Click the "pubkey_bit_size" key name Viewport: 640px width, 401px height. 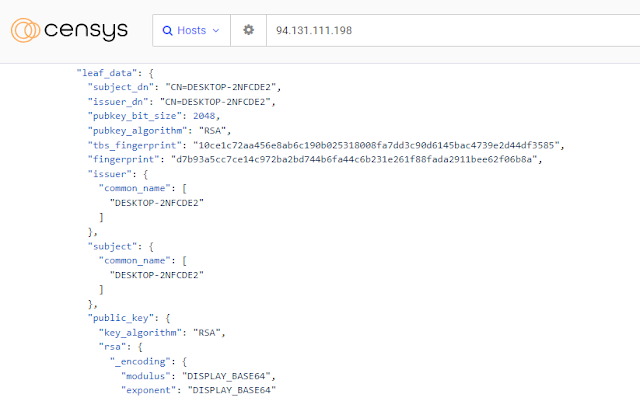point(135,116)
